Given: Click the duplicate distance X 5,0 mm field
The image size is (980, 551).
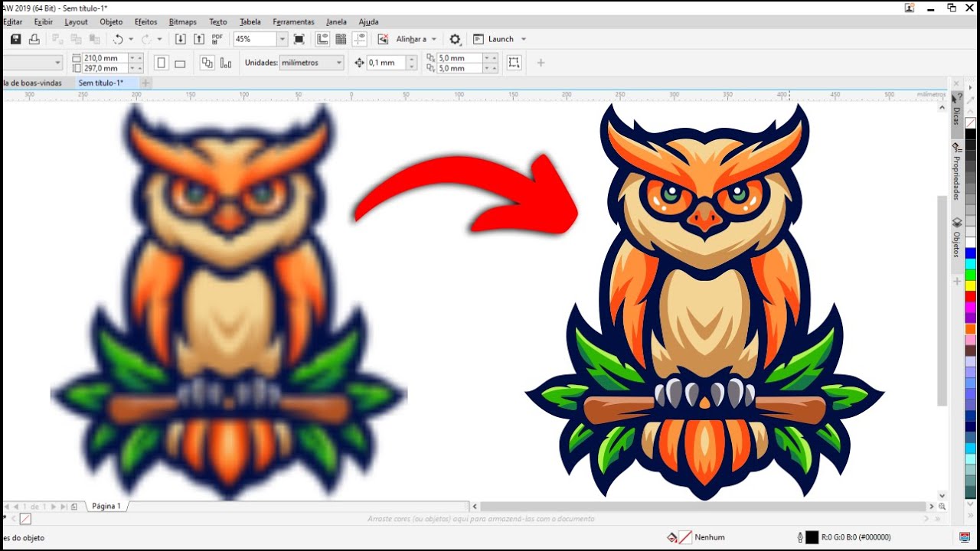Looking at the screenshot, I should pyautogui.click(x=458, y=58).
